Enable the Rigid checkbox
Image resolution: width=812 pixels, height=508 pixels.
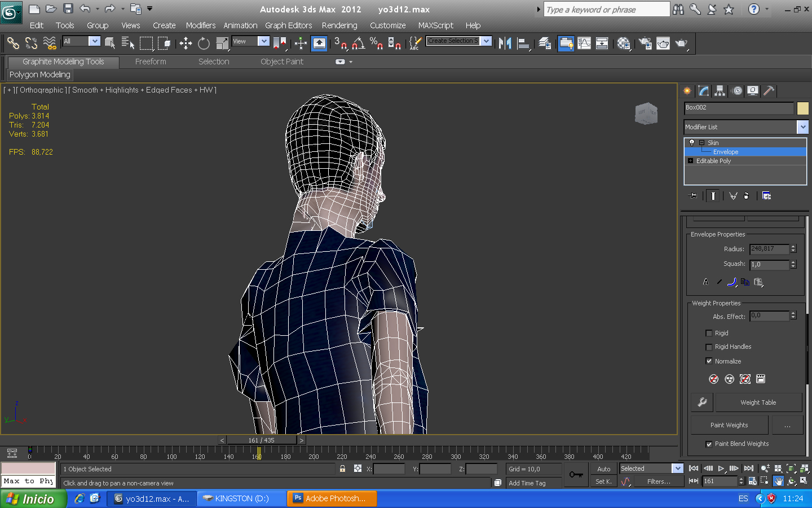coord(709,333)
